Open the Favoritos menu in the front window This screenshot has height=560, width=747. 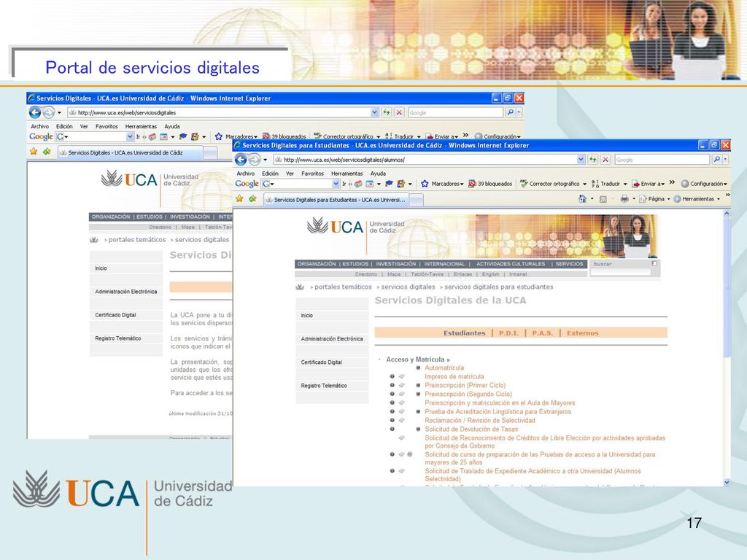tap(312, 174)
